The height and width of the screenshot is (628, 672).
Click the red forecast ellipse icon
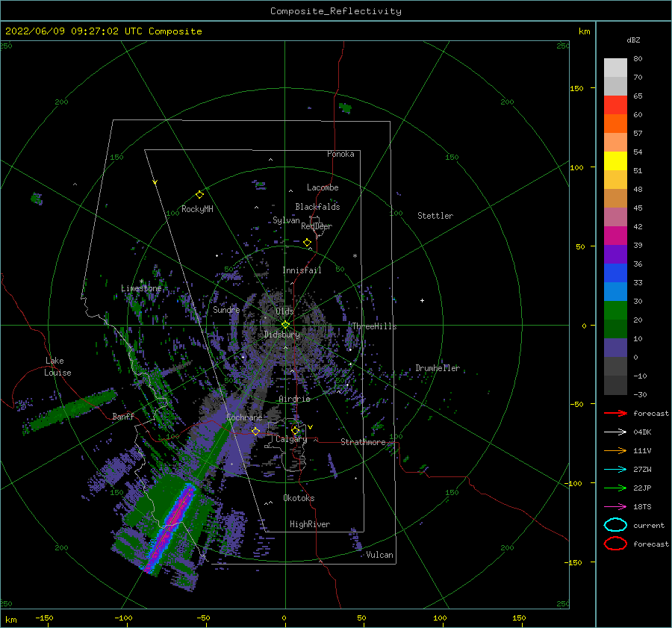615,544
